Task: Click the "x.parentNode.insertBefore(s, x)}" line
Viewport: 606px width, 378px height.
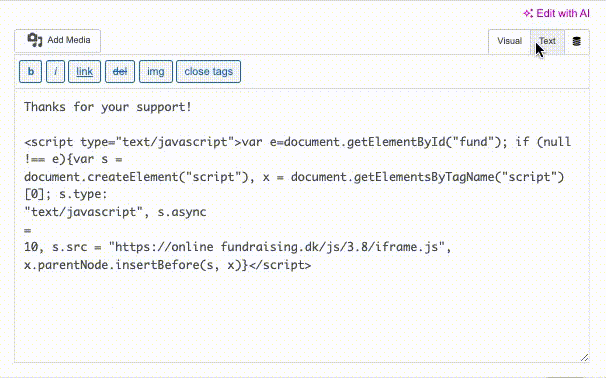Action: click(167, 265)
